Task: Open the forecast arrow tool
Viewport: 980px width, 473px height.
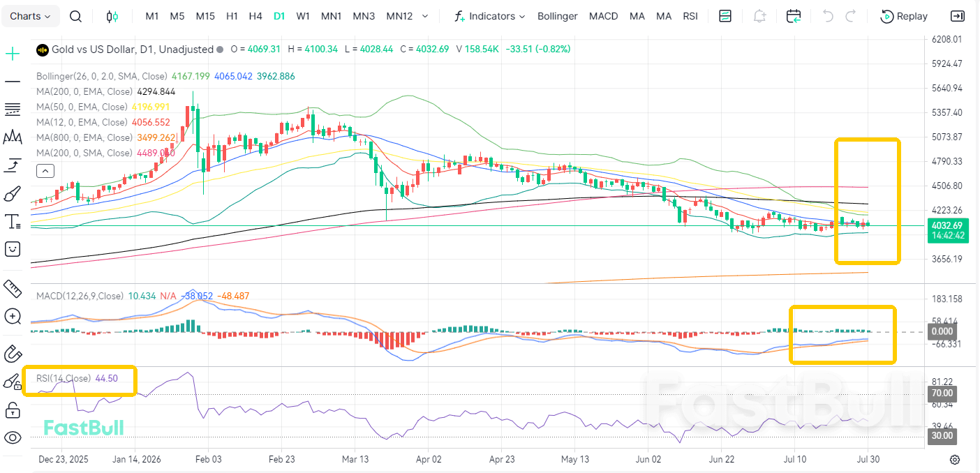Action: click(x=13, y=165)
